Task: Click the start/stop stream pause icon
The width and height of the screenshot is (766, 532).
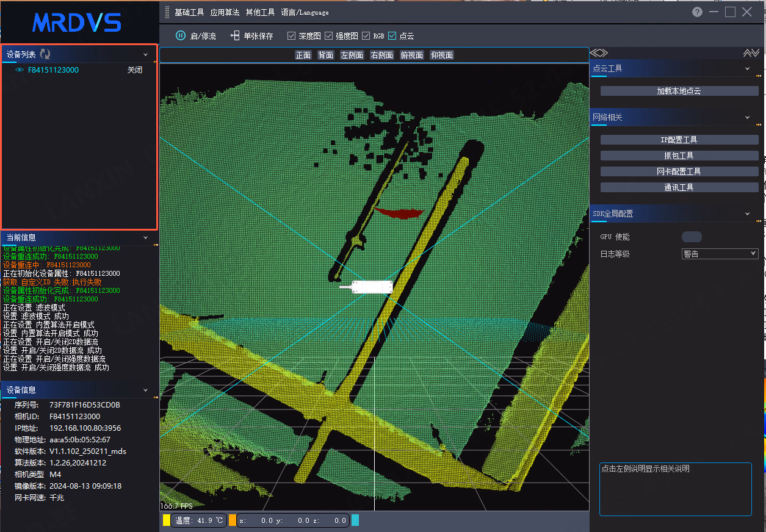Action: 181,35
